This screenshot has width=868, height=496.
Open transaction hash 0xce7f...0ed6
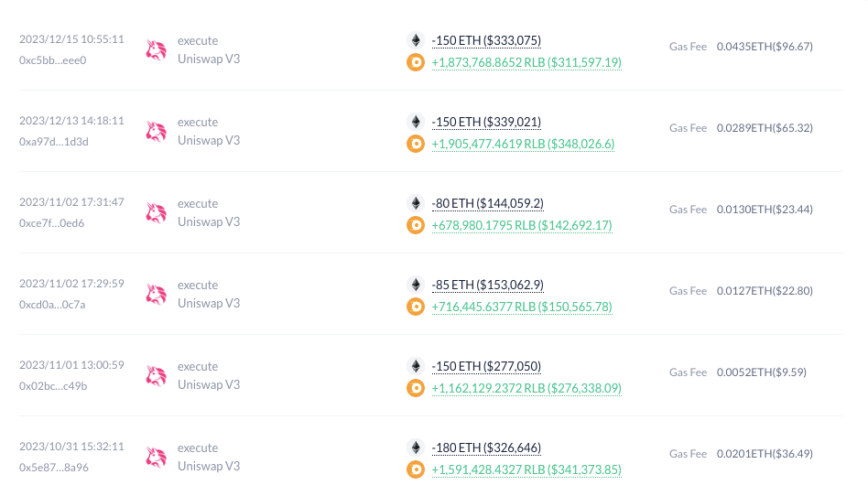coord(51,223)
